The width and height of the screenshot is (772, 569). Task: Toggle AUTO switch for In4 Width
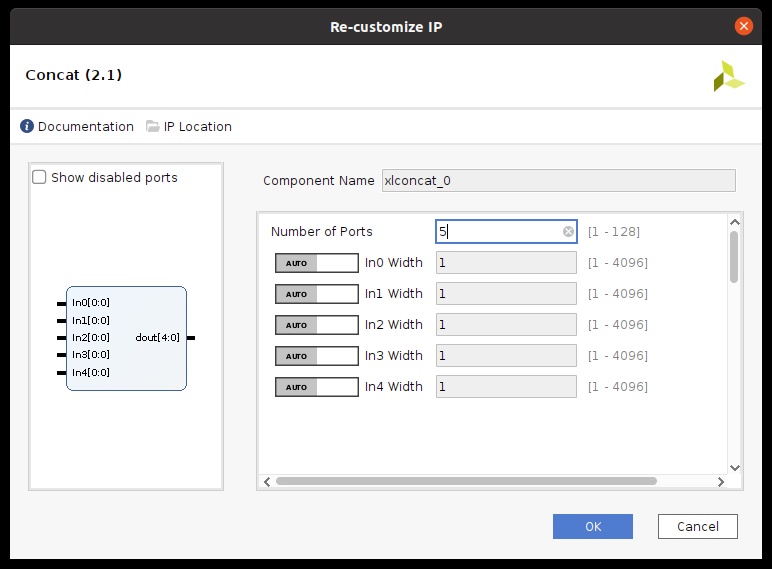click(x=317, y=387)
